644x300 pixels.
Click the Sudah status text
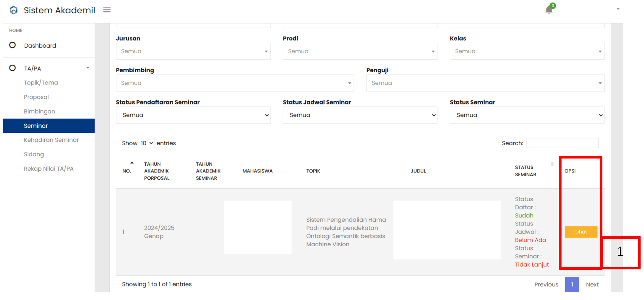[x=524, y=216]
